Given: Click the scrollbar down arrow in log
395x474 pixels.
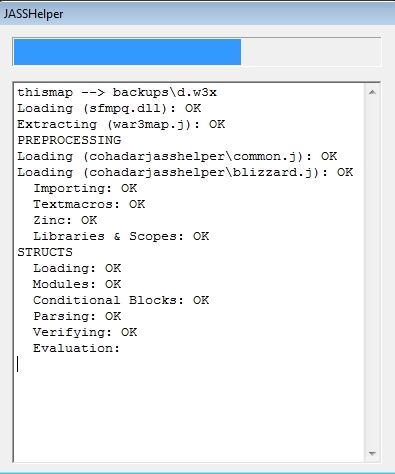Looking at the screenshot, I should point(372,454).
